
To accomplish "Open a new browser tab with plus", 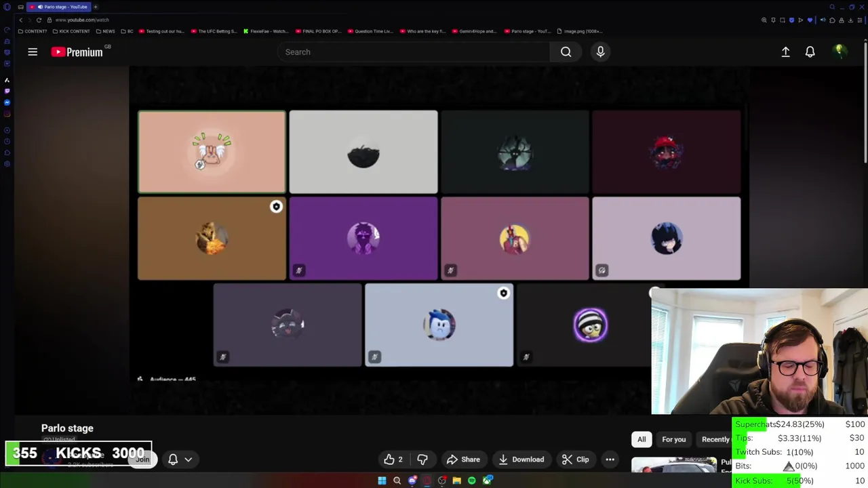I will [x=96, y=7].
